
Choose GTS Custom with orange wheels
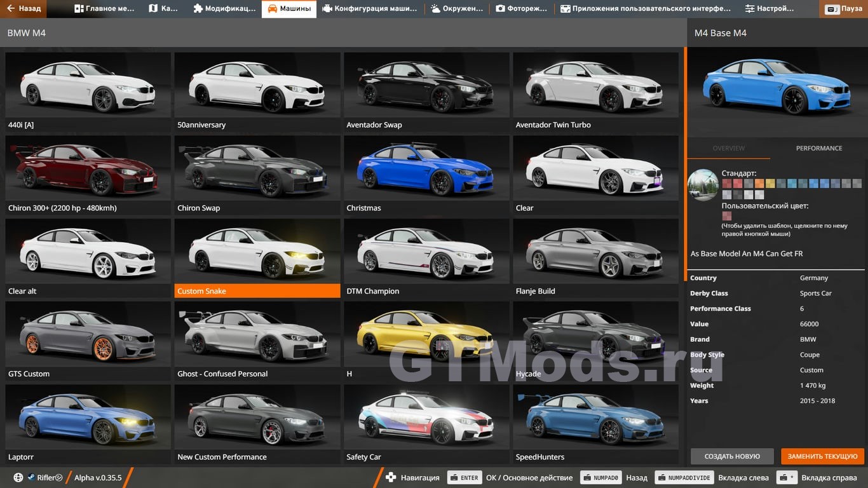coord(88,341)
